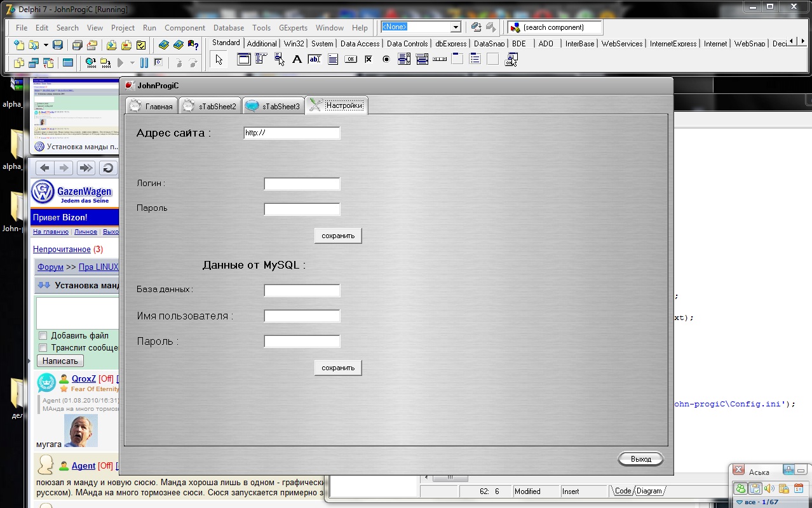Open the Data Access palette tab
The width and height of the screenshot is (812, 508).
[x=360, y=44]
